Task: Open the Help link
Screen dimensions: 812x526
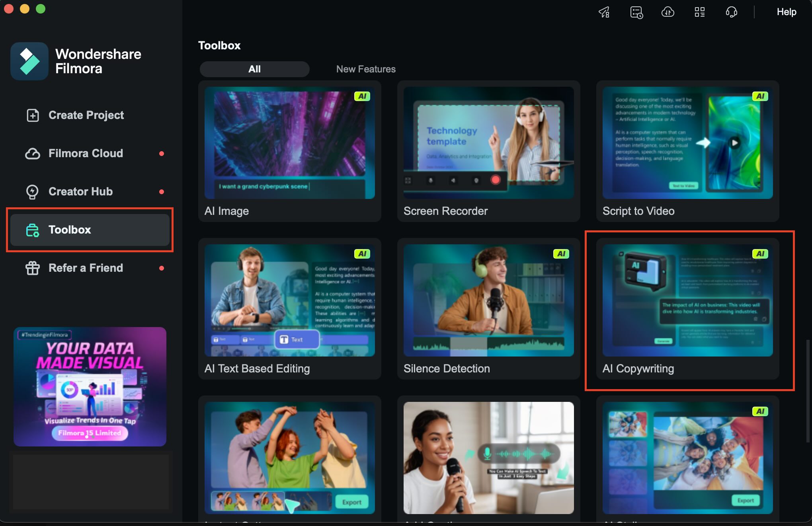Action: [786, 12]
